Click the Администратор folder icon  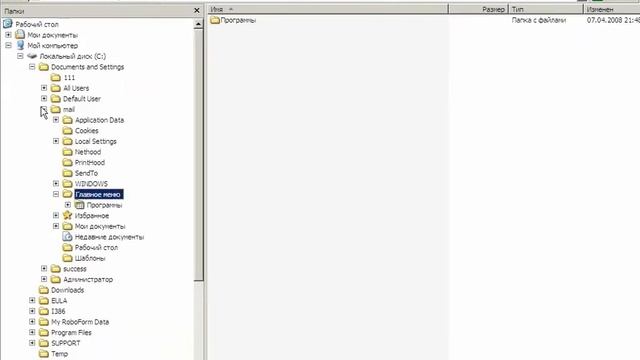coord(56,279)
